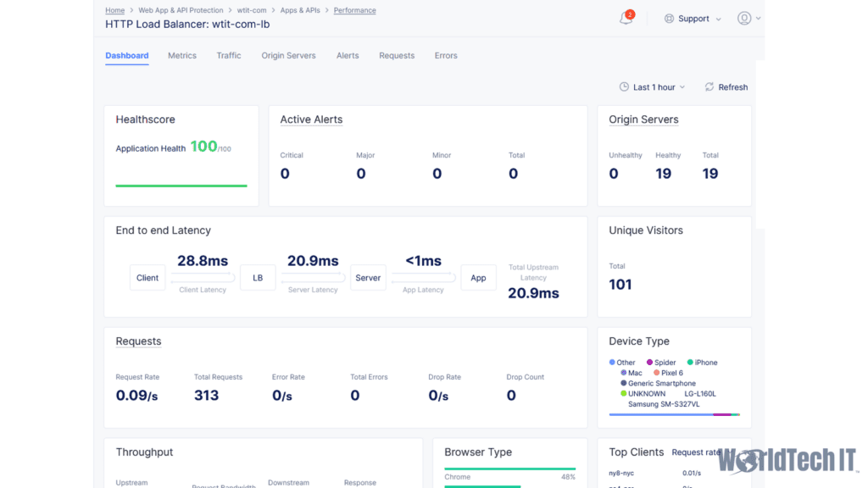Open the Last 1 hour time range dropdown
The image size is (868, 488).
coord(653,87)
